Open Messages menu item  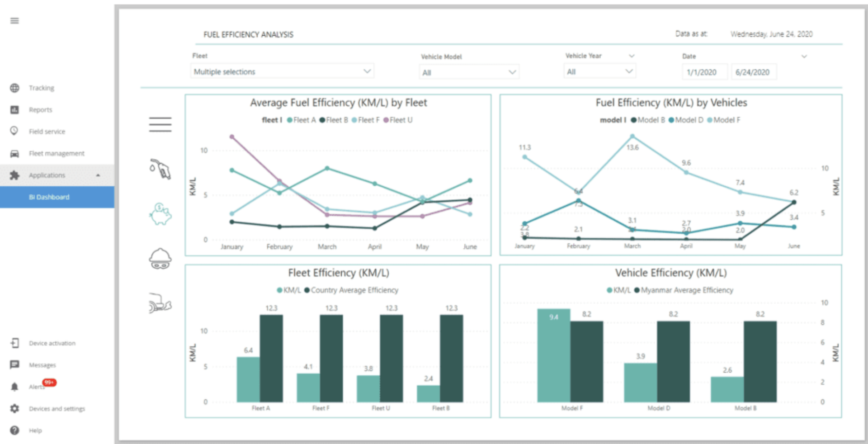point(42,365)
